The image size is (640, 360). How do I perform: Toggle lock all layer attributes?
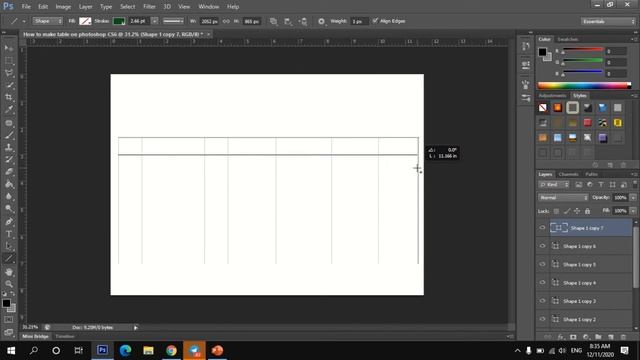coord(587,211)
